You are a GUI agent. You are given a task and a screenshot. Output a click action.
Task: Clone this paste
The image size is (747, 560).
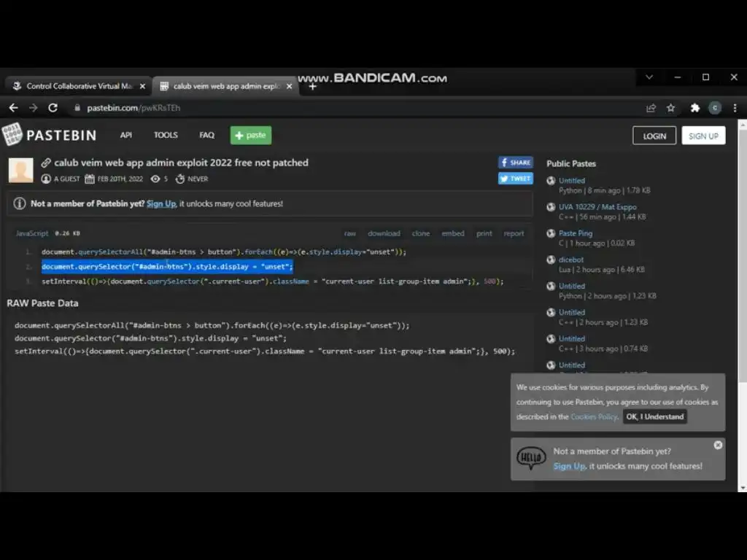point(421,233)
